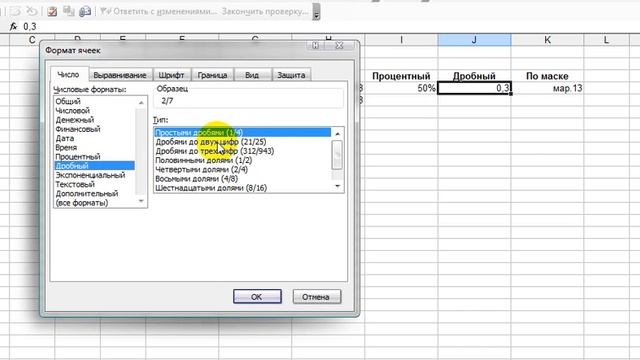This screenshot has width=640, height=360.
Task: Open the reviewing toolbar options arrow
Action: 316,12
